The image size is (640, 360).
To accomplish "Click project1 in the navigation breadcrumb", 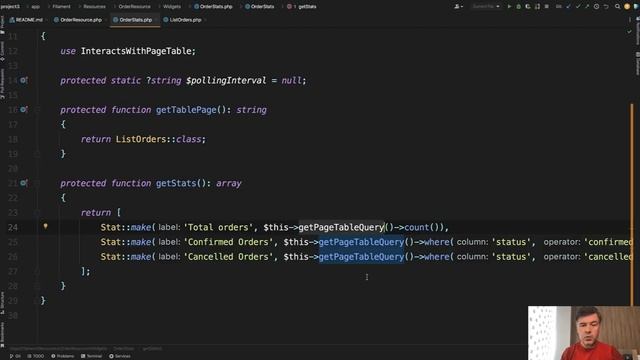I will 10,7.
